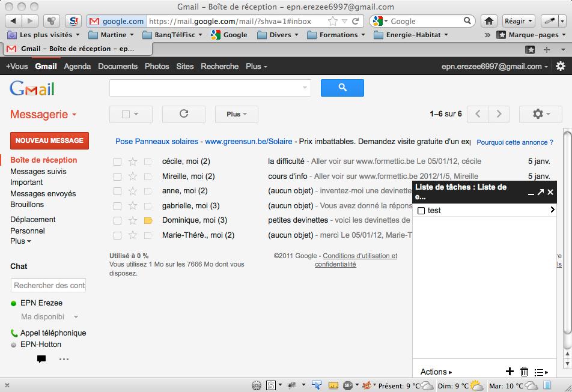Screen dimensions: 572x392
Task: Refresh the inbox with the reload icon
Action: click(x=184, y=114)
